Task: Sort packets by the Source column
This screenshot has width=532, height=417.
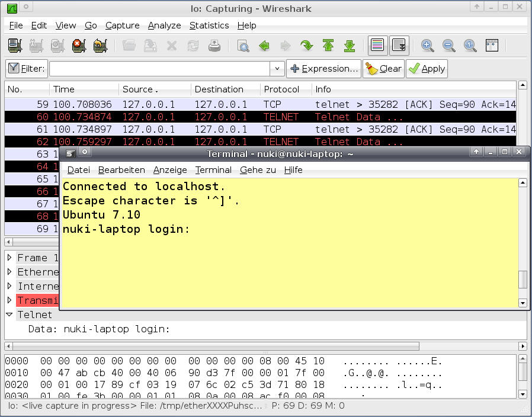Action: point(155,89)
